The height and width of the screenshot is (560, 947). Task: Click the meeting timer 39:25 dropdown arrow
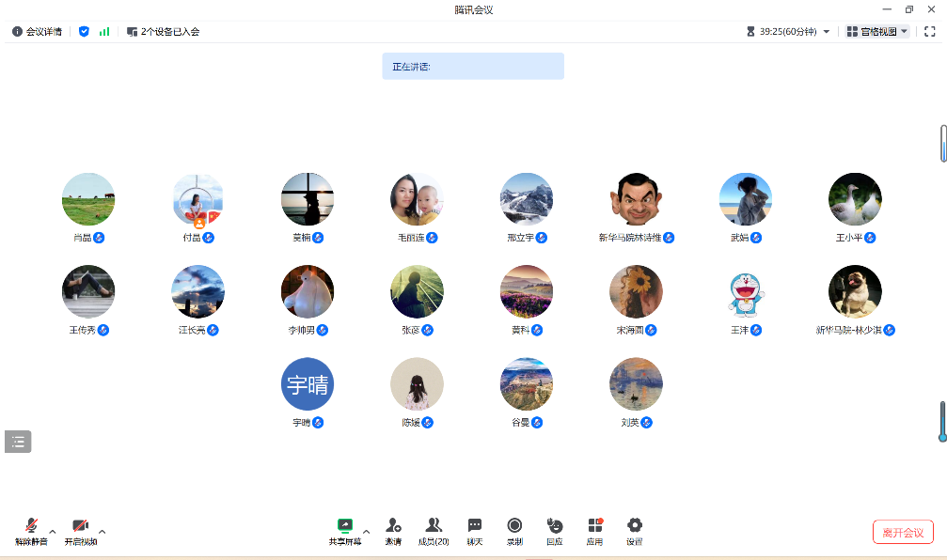827,32
